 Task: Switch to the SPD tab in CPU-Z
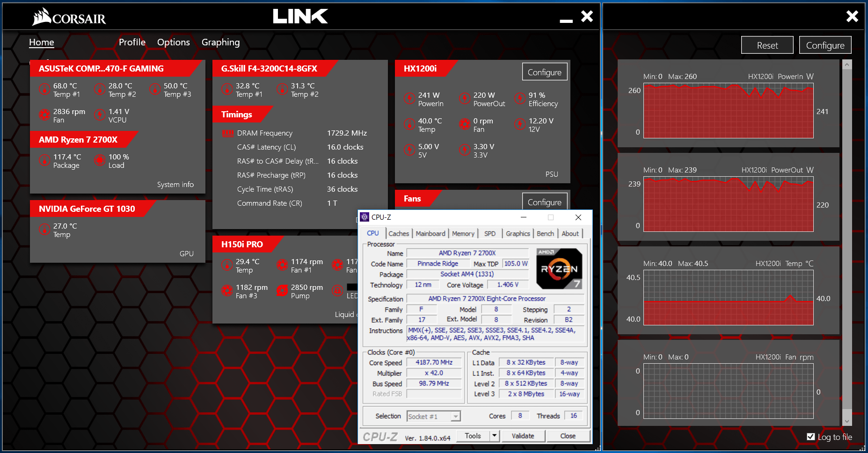(490, 233)
